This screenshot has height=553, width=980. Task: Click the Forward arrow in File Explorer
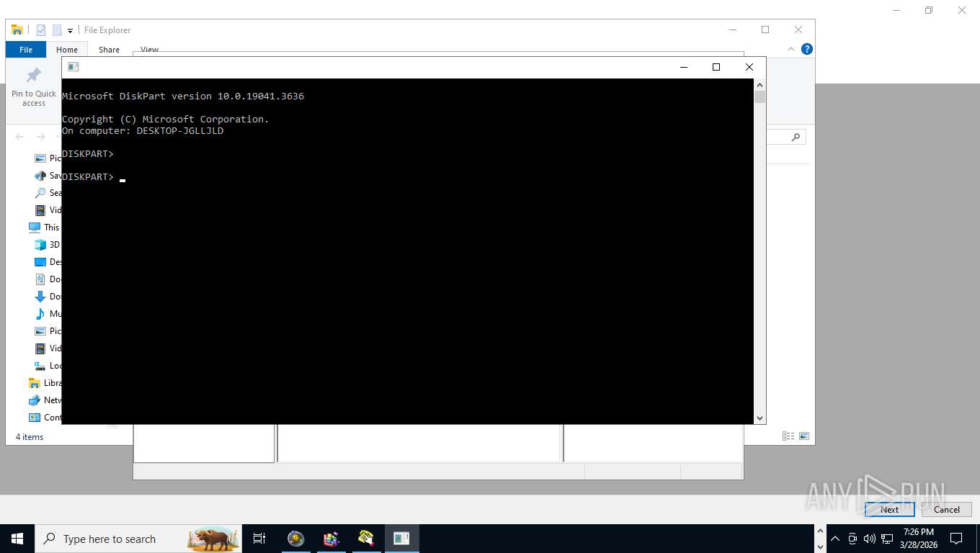[x=41, y=137]
